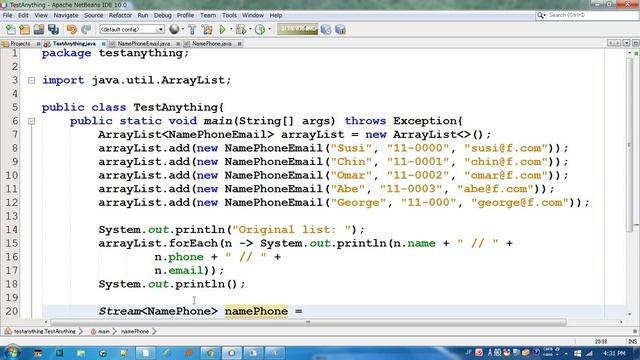The image size is (640, 360).
Task: Switch to the Projects tab
Action: 20,44
